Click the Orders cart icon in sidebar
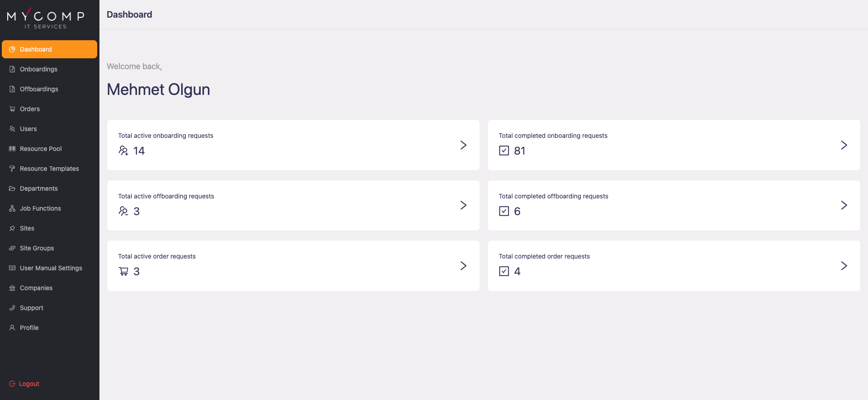 (x=12, y=109)
